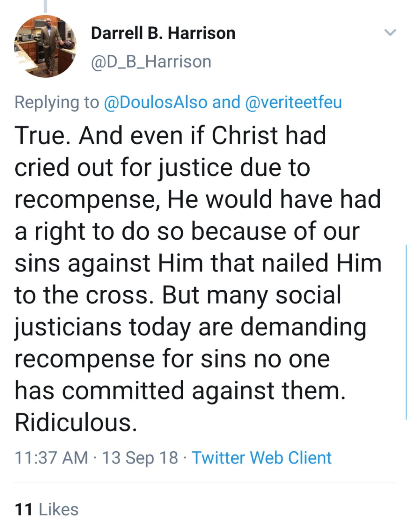Visit the @DoulosAlso mention link
407x532 pixels.
click(x=156, y=102)
